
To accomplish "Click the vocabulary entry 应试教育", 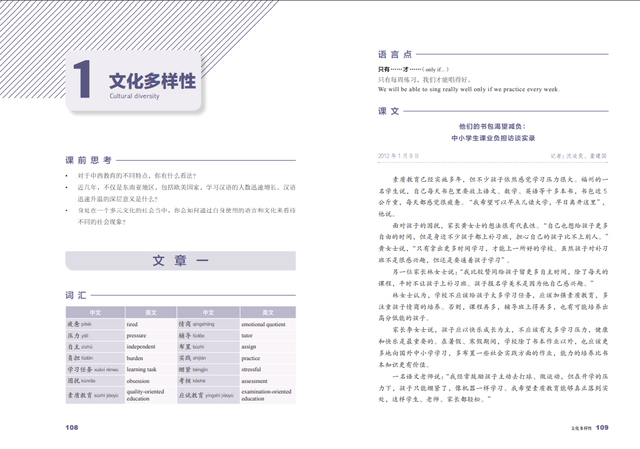I will [x=206, y=395].
